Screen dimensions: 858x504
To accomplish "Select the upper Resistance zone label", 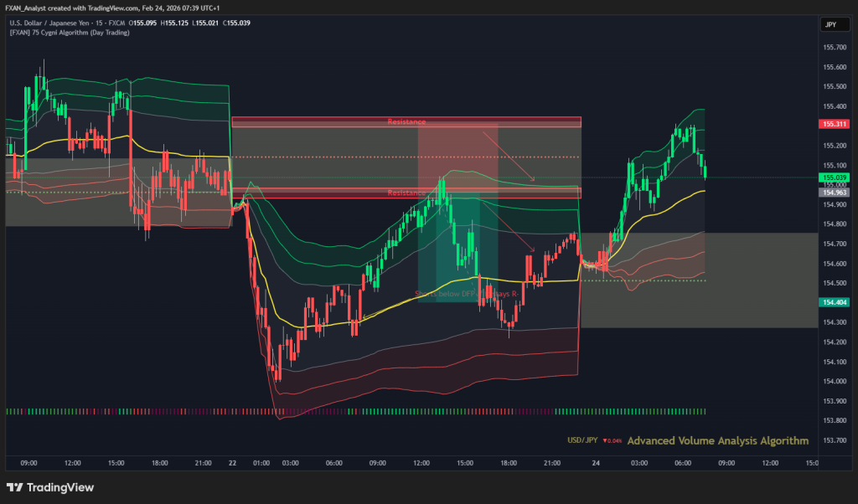I will pyautogui.click(x=406, y=122).
